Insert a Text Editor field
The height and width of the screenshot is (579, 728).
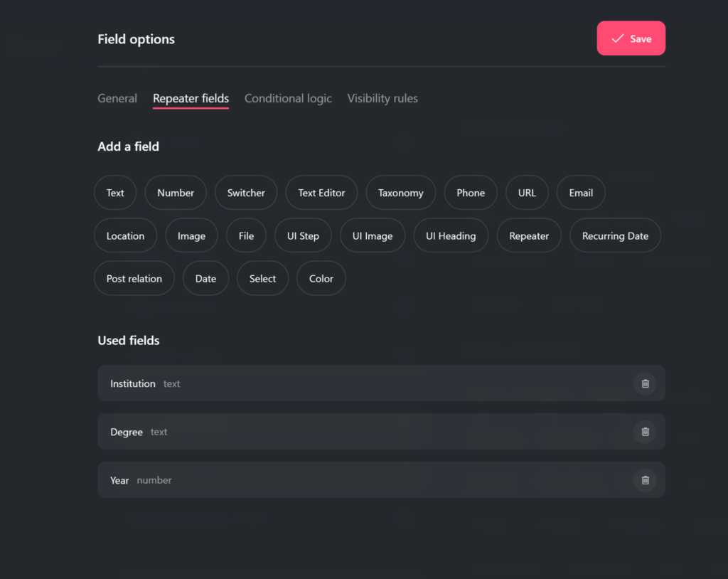point(321,193)
